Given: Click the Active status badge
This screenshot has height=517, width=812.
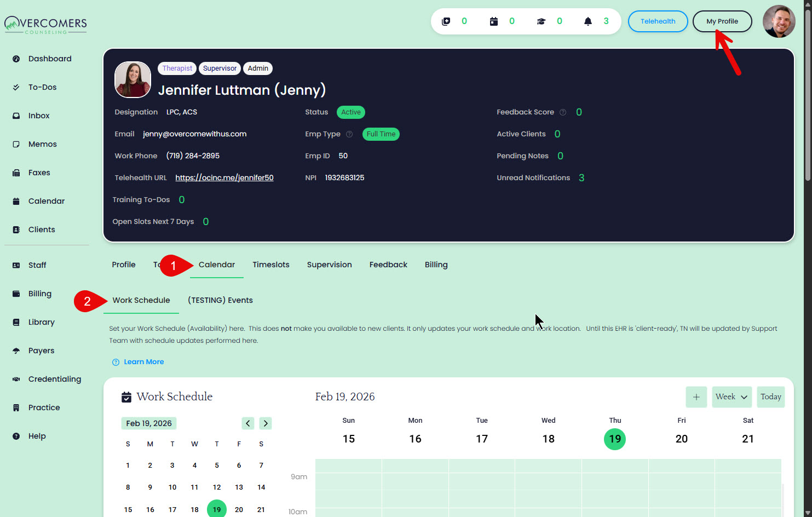Looking at the screenshot, I should 351,112.
